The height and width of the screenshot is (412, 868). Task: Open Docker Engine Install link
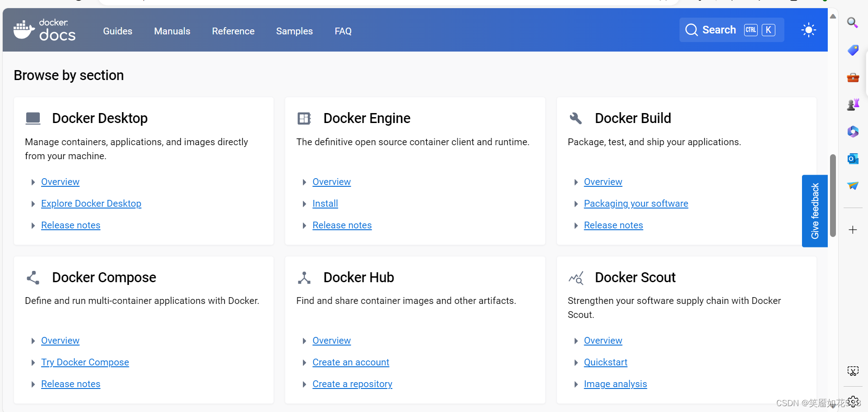[325, 204]
